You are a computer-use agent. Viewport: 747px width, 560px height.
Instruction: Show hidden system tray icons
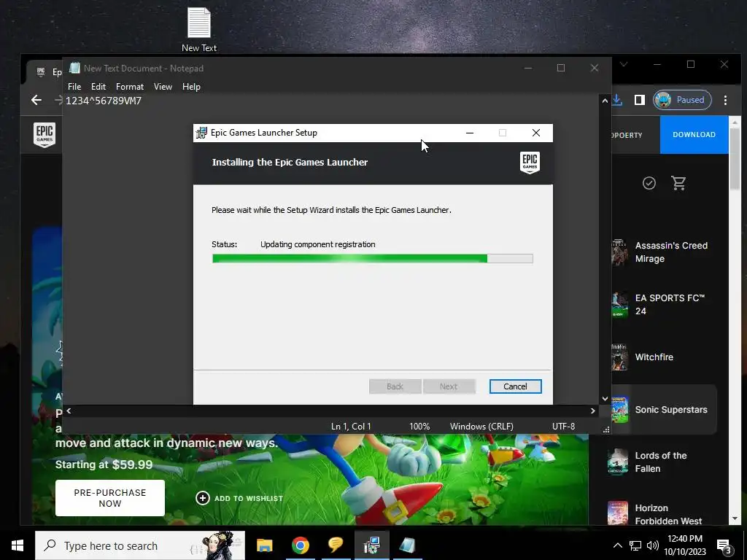point(617,545)
